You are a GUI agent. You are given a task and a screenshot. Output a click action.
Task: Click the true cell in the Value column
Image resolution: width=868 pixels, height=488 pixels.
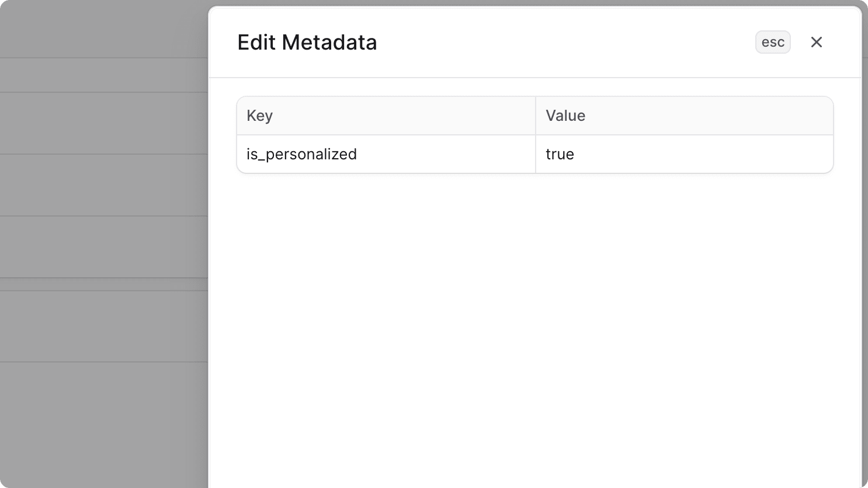click(x=559, y=154)
